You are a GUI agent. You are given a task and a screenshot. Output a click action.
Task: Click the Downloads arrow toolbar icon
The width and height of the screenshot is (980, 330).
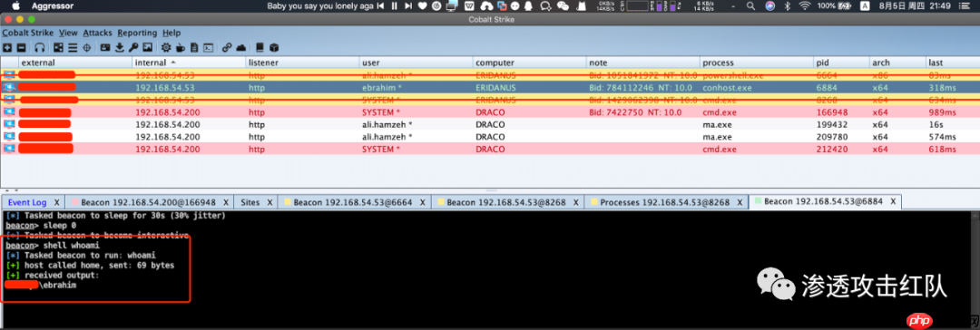(120, 47)
